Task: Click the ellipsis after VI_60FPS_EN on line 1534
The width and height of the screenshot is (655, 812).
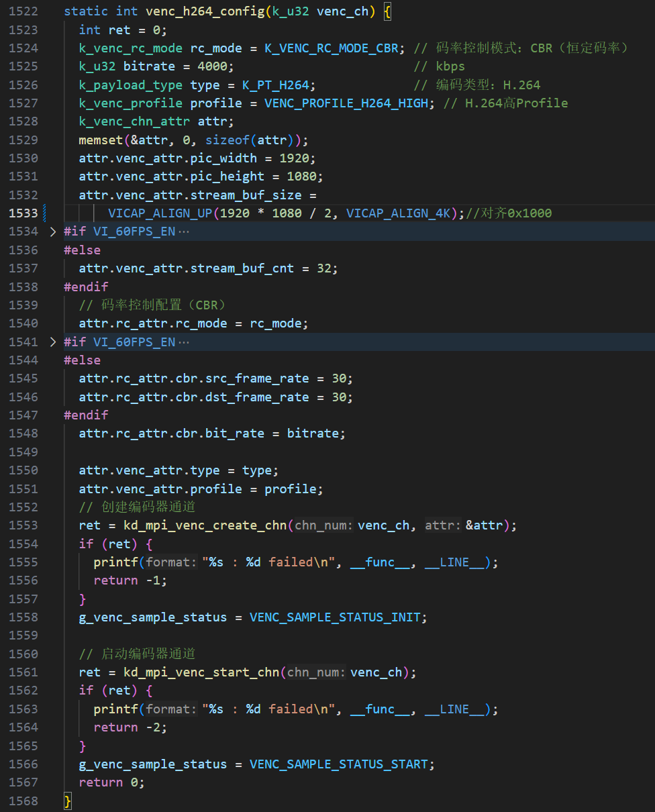Action: (183, 232)
